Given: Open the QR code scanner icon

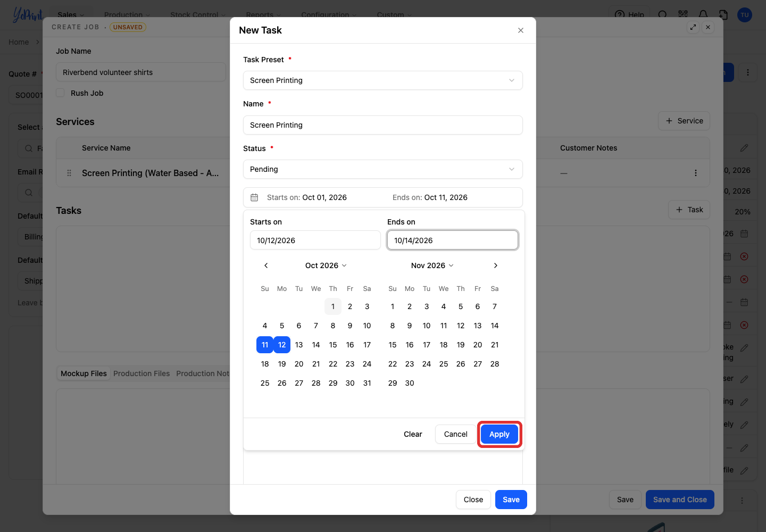Looking at the screenshot, I should (x=683, y=15).
